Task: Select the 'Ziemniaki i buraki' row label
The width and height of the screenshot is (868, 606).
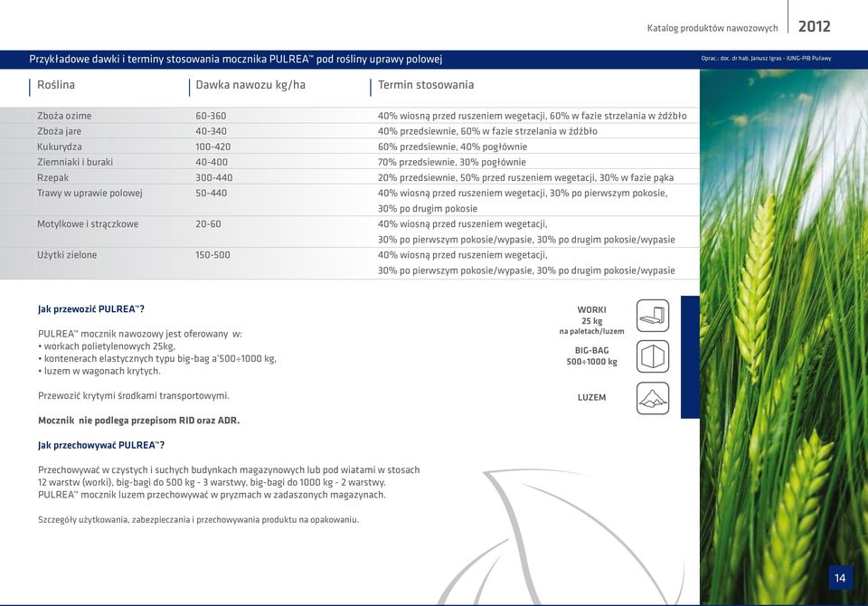Action: click(x=75, y=162)
